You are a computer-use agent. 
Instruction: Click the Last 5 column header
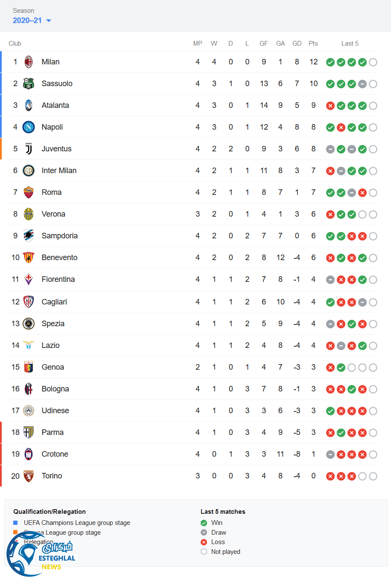pyautogui.click(x=350, y=43)
